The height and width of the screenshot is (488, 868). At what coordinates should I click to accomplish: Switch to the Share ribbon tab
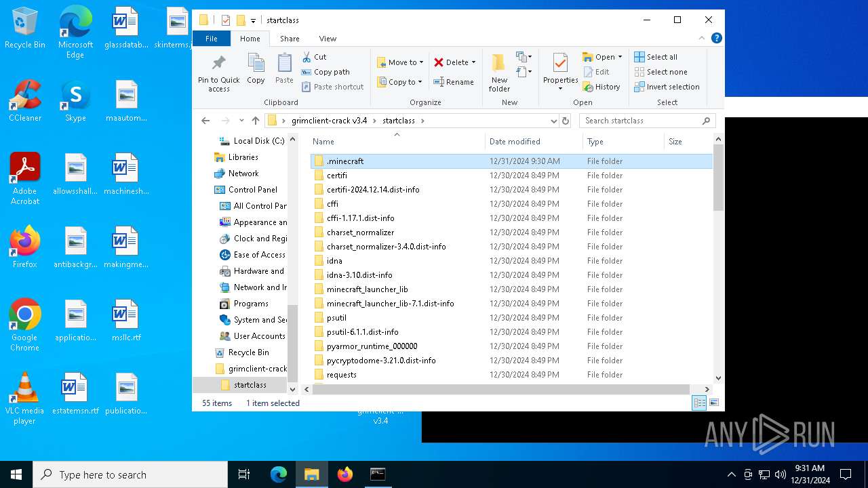[290, 39]
